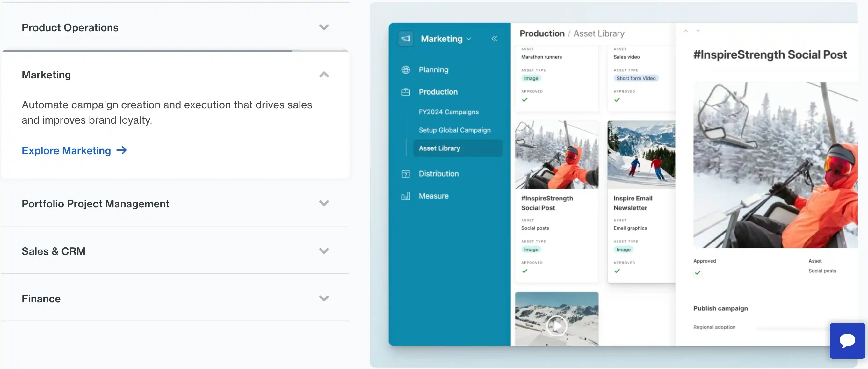This screenshot has height=369, width=868.
Task: Open Distribution in the sidebar
Action: pos(438,174)
